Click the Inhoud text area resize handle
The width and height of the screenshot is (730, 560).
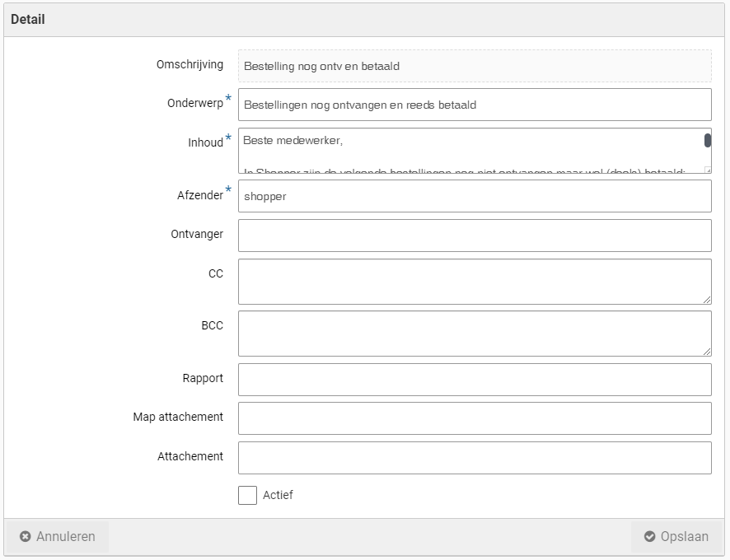(x=707, y=169)
